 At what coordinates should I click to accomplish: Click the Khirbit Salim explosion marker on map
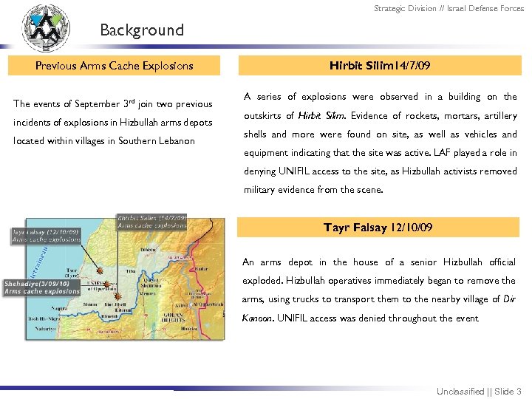point(117,296)
